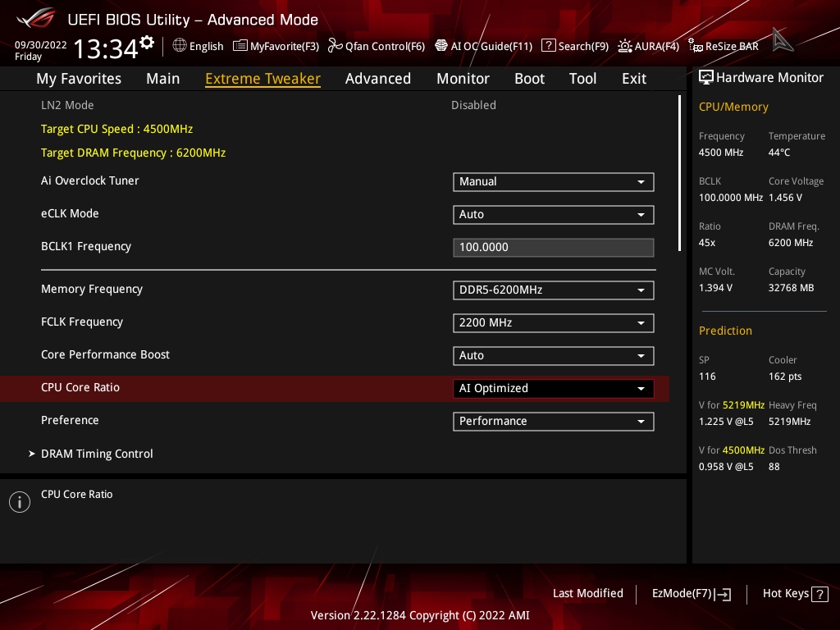Click the 09/30/2022 date text
Image resolution: width=840 pixels, height=630 pixels.
pyautogui.click(x=41, y=45)
